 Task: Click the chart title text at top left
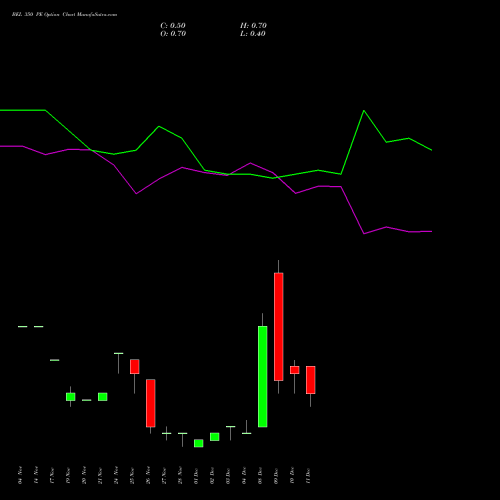tap(64, 15)
